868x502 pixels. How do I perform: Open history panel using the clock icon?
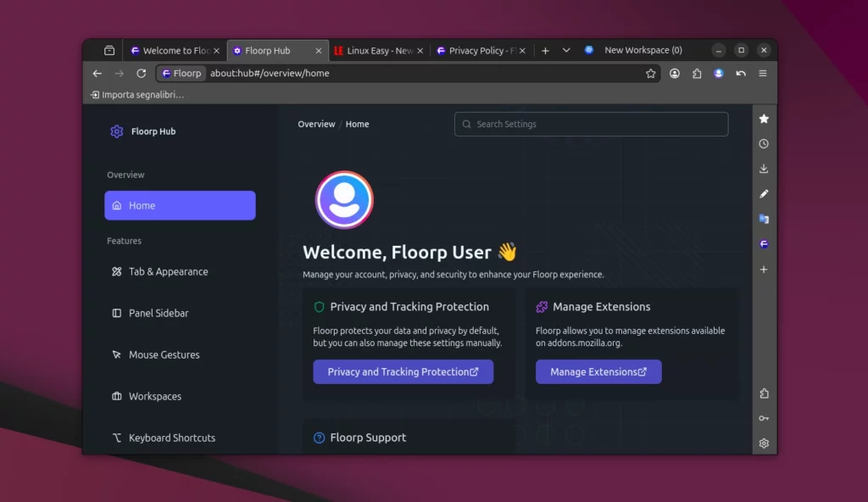click(x=764, y=143)
